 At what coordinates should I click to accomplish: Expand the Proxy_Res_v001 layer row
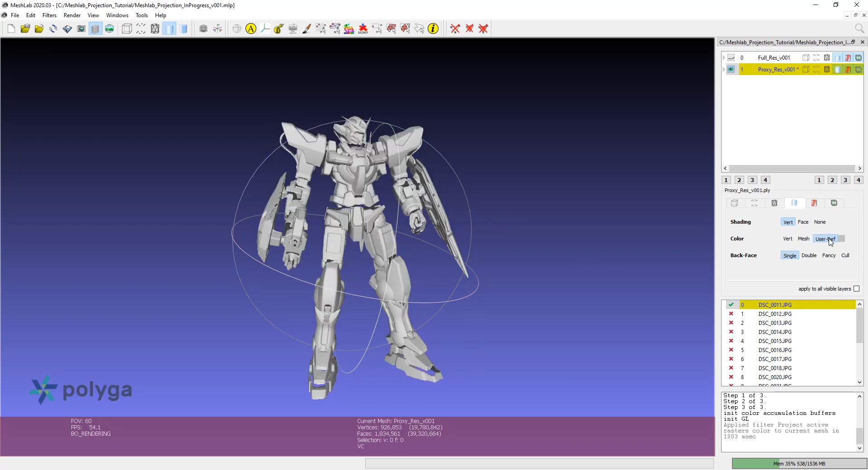pyautogui.click(x=723, y=70)
